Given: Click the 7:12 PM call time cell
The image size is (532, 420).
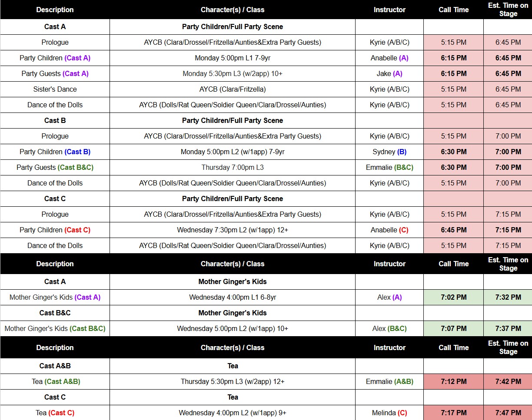Looking at the screenshot, I should pos(453,382).
